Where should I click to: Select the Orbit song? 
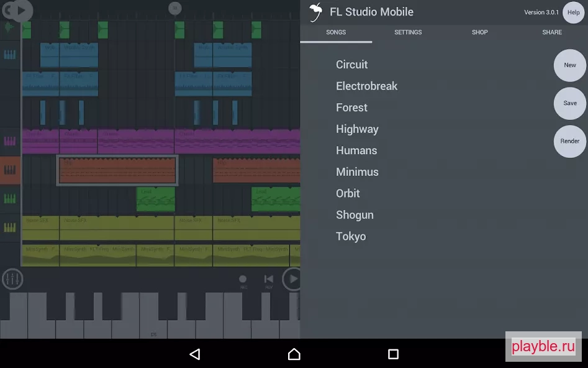[348, 193]
